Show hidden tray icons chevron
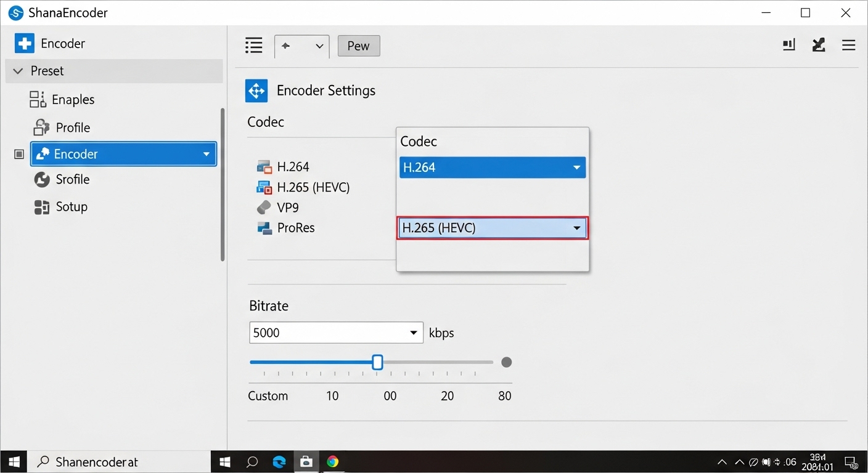Screen dimensions: 868x473 pos(722,462)
